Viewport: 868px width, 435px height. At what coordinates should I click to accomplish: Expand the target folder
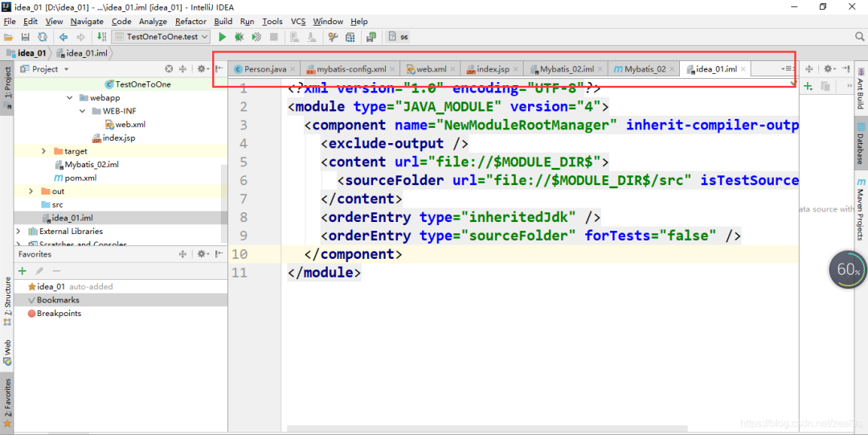pyautogui.click(x=43, y=151)
